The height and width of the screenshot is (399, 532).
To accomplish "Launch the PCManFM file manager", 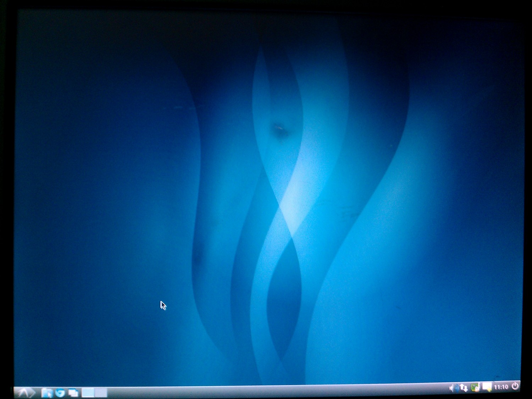I will pyautogui.click(x=47, y=393).
